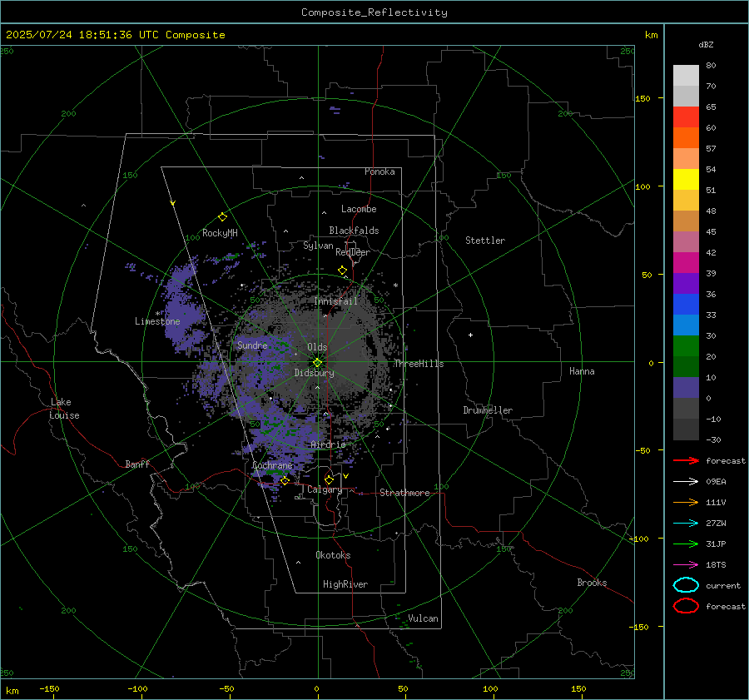
Task: Click the Calgary city label
Action: (x=325, y=489)
